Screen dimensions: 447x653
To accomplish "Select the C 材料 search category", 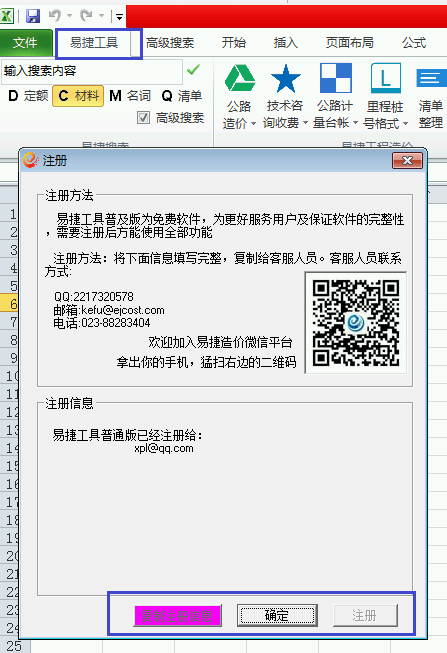I will click(78, 96).
